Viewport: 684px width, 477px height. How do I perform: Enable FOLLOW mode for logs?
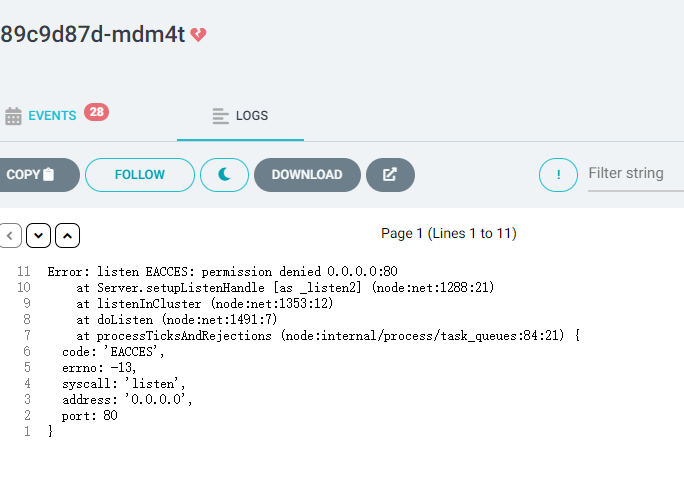pyautogui.click(x=140, y=175)
